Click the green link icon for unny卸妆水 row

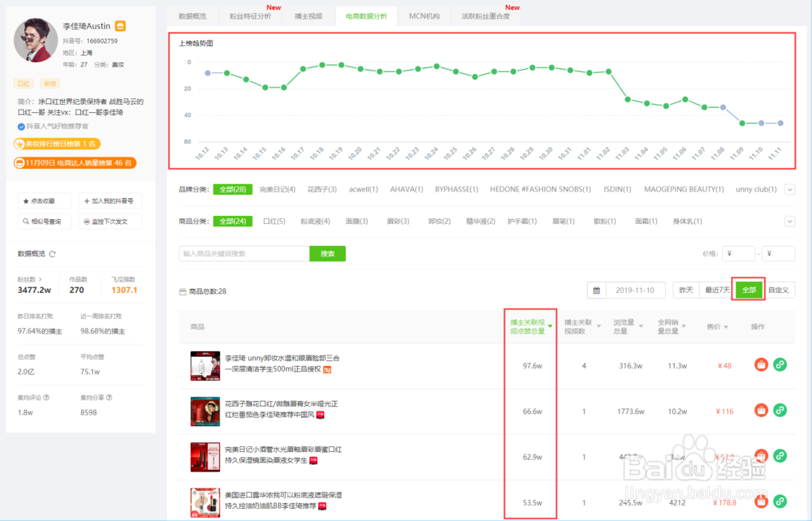[x=780, y=364]
